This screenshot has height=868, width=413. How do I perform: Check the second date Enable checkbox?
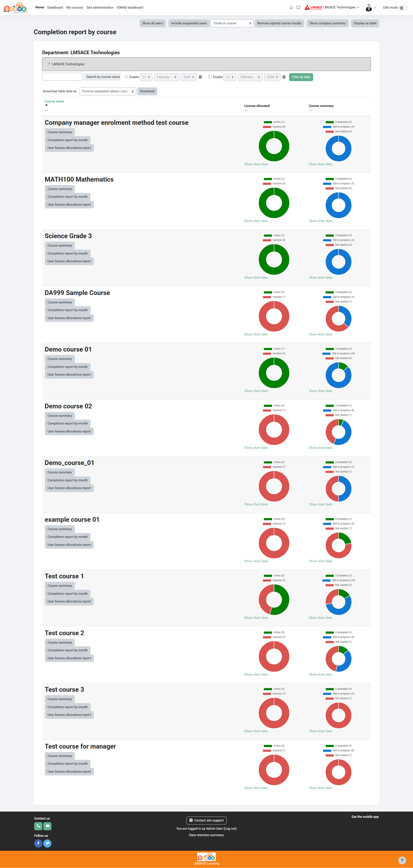[x=210, y=77]
